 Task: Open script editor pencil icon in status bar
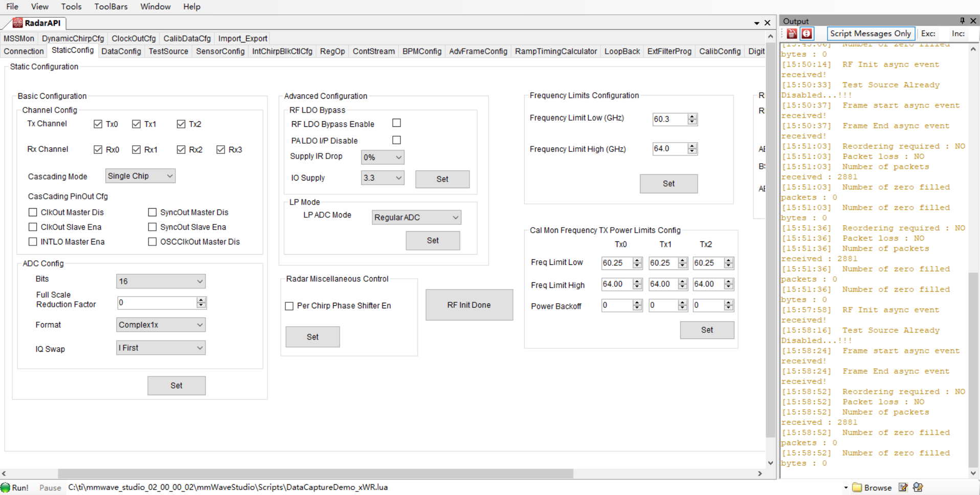click(903, 487)
